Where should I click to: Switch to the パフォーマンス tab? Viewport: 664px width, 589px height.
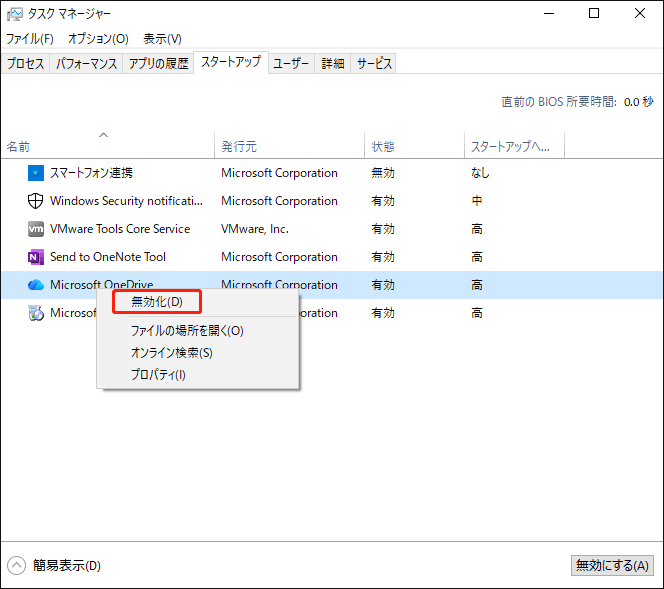pos(86,64)
